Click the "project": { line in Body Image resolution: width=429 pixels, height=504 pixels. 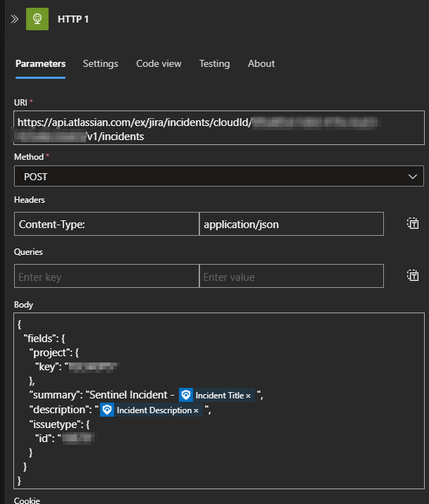click(x=54, y=353)
